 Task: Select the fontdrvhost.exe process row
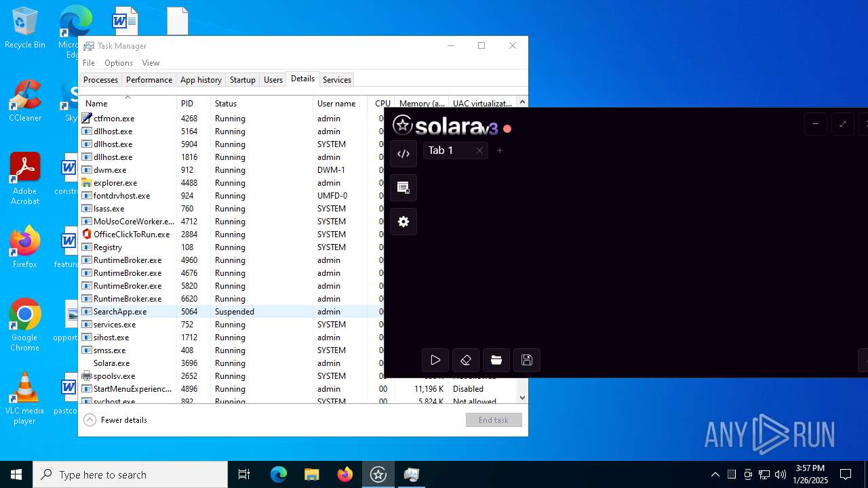(232, 196)
